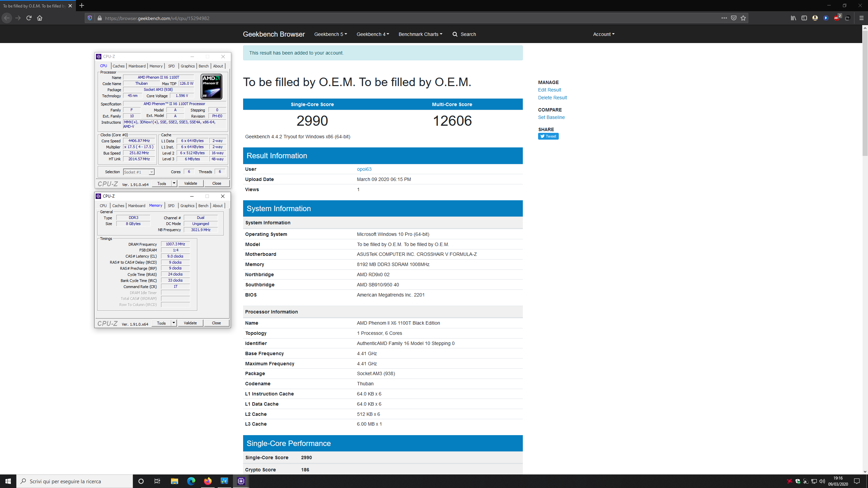868x488 pixels.
Task: Click Set Baseline link
Action: pos(551,117)
